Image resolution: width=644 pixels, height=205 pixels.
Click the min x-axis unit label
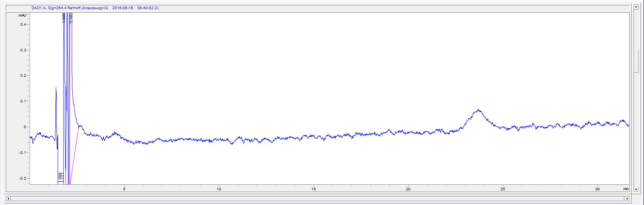point(626,189)
